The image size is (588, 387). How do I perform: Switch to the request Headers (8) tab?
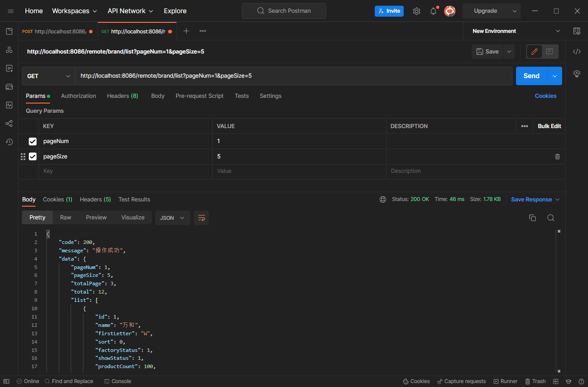pos(122,96)
